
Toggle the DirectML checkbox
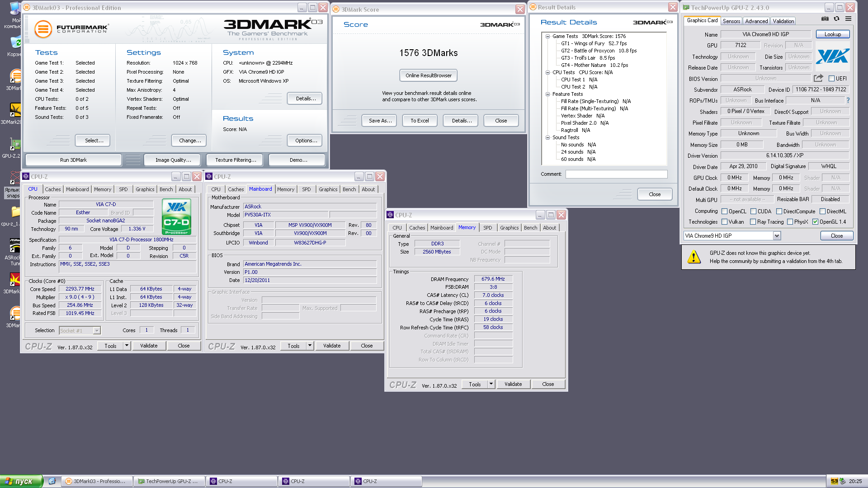pyautogui.click(x=823, y=211)
